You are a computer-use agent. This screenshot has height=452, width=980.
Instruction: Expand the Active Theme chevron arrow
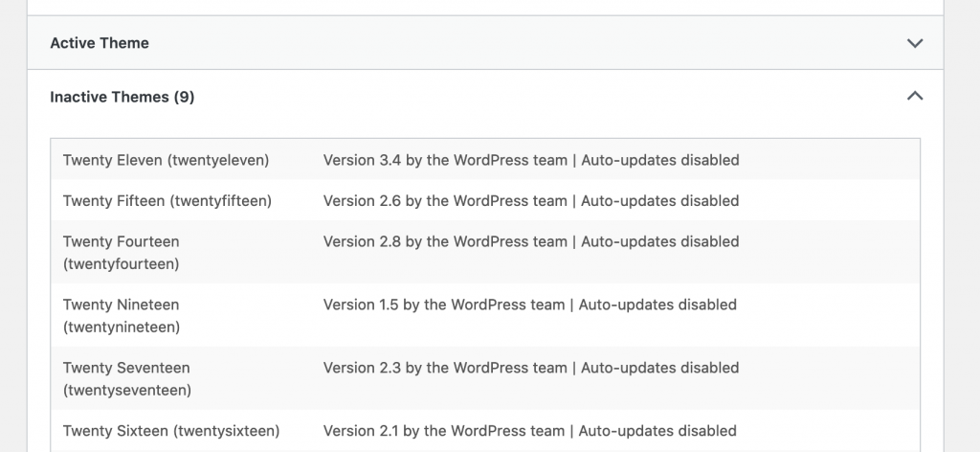pyautogui.click(x=914, y=43)
